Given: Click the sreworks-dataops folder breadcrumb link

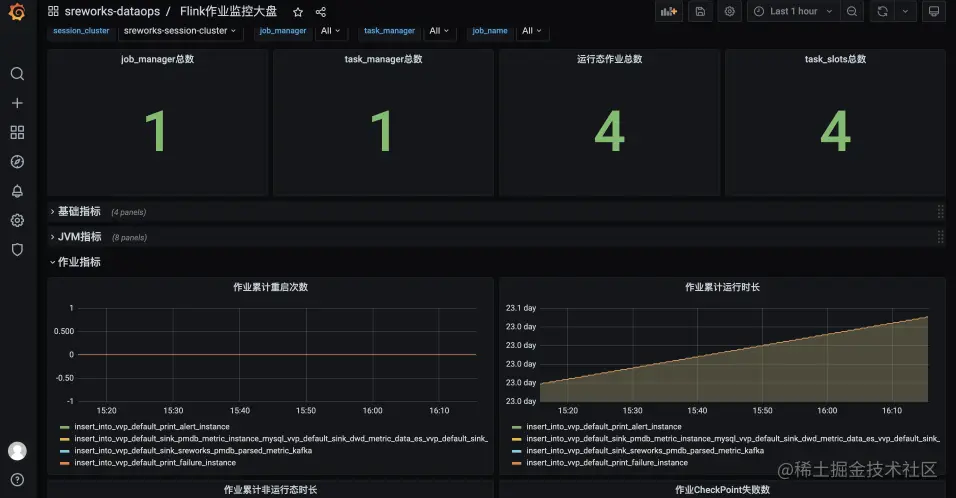Looking at the screenshot, I should (x=112, y=11).
